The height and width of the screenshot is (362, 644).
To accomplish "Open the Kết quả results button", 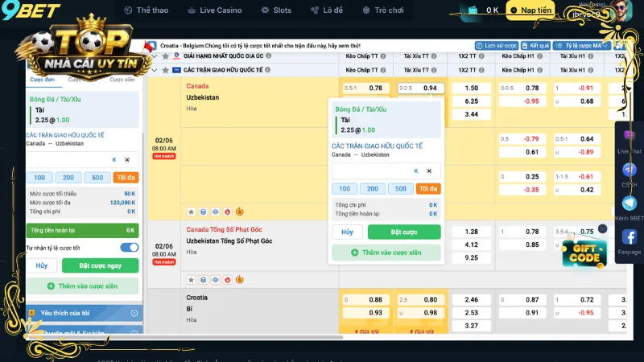I will coord(535,46).
